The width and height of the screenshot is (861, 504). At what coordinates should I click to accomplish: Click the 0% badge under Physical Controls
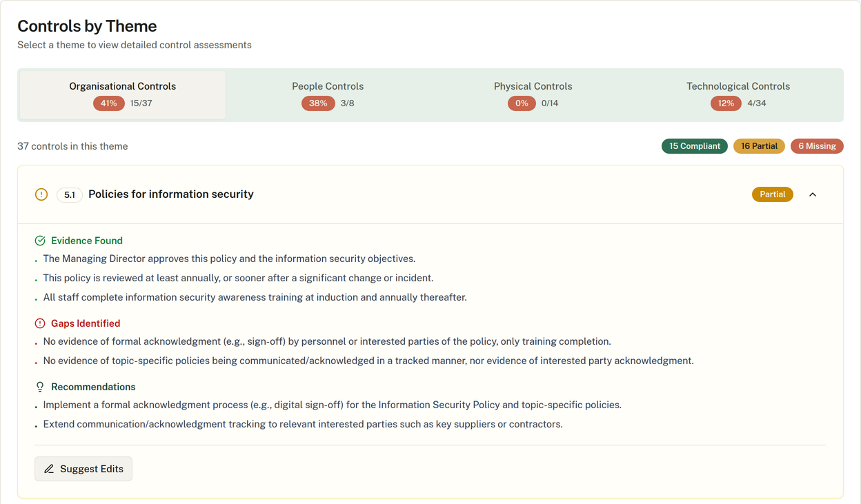(522, 103)
